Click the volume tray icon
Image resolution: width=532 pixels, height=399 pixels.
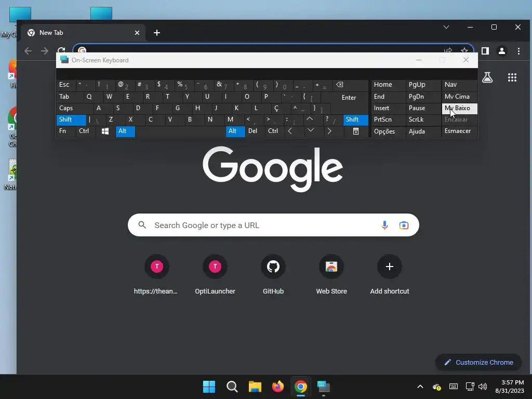point(483,387)
